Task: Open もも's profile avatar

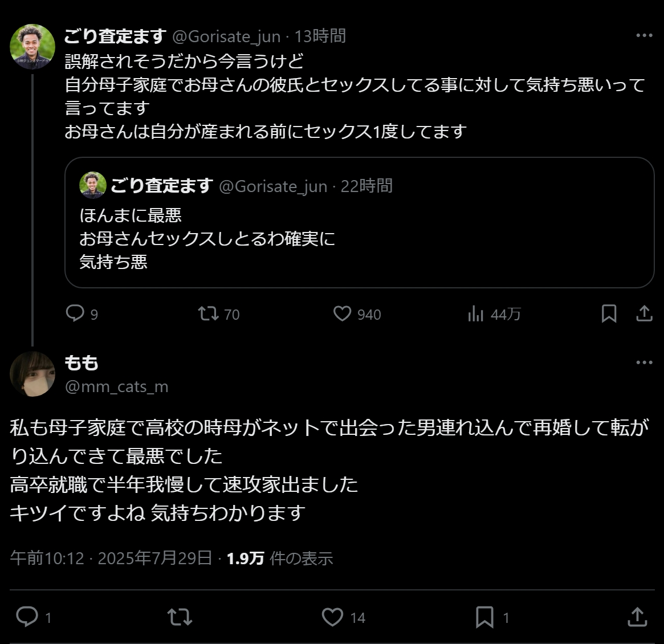Action: click(x=32, y=374)
